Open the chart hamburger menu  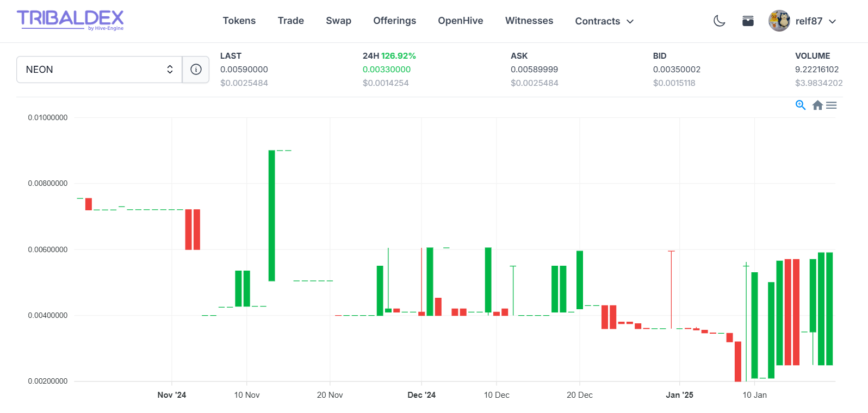pyautogui.click(x=831, y=105)
